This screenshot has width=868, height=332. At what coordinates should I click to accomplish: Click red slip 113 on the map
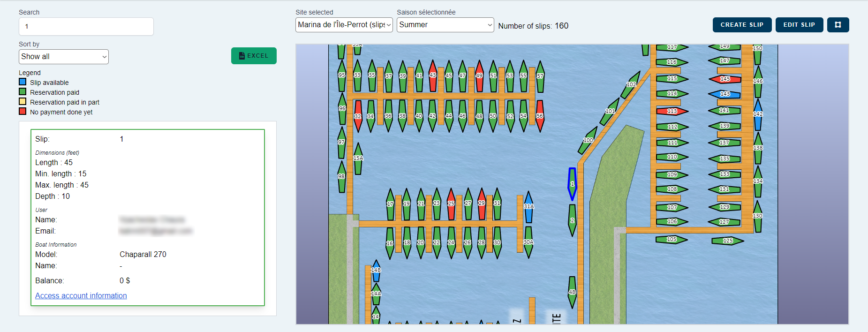coord(672,111)
